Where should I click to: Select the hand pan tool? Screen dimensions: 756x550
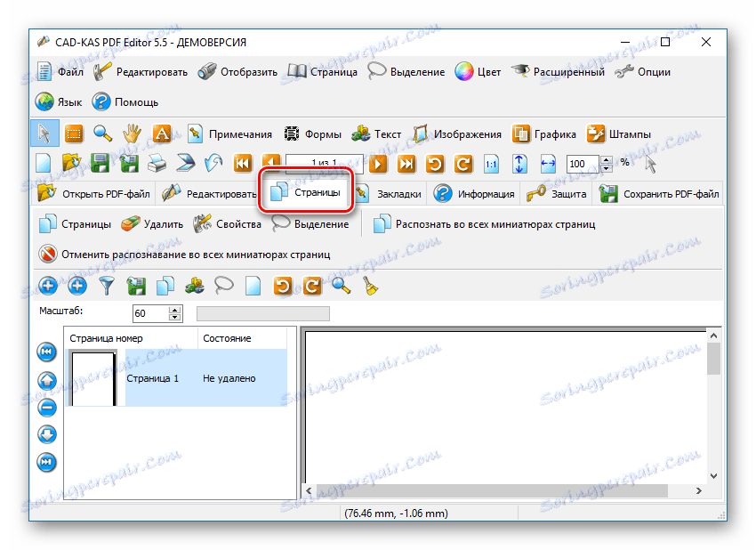[x=132, y=133]
